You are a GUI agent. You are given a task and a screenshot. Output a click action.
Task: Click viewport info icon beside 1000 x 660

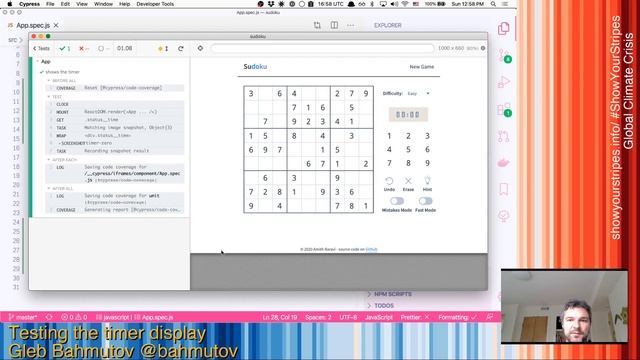[x=483, y=48]
